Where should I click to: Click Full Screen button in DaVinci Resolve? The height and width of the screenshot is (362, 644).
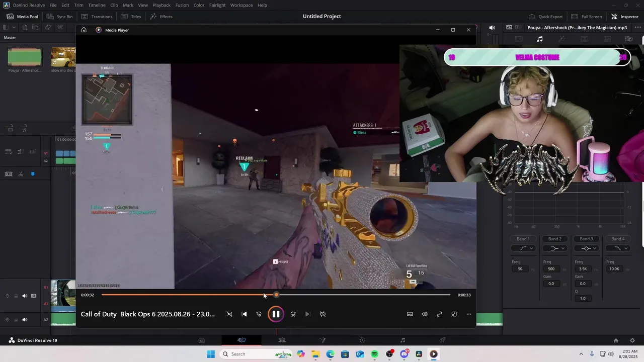coord(586,17)
